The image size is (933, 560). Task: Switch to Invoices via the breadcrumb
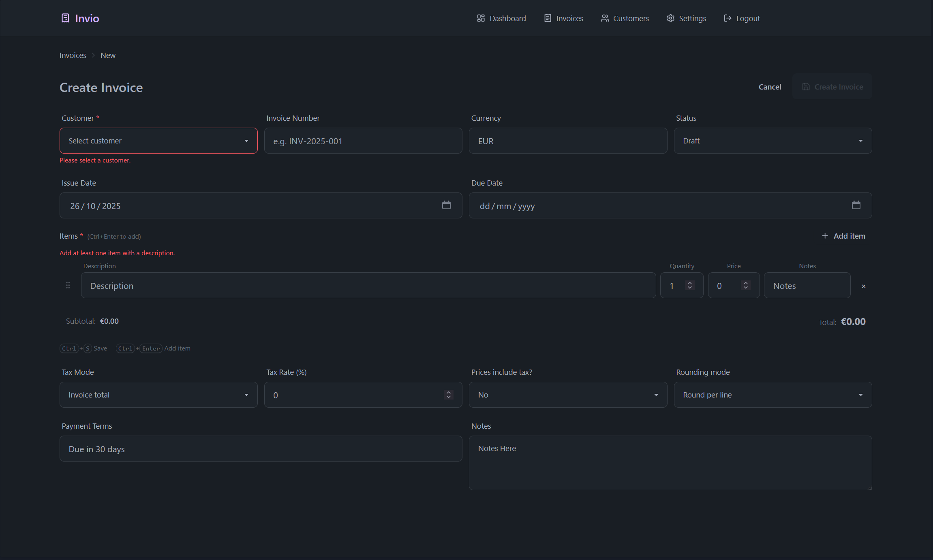tap(73, 55)
